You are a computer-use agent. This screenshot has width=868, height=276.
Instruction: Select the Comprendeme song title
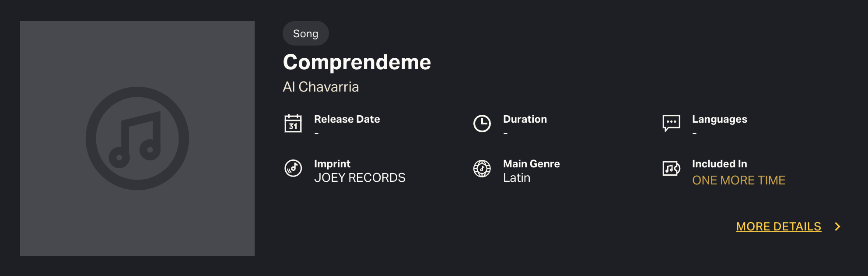tap(357, 62)
